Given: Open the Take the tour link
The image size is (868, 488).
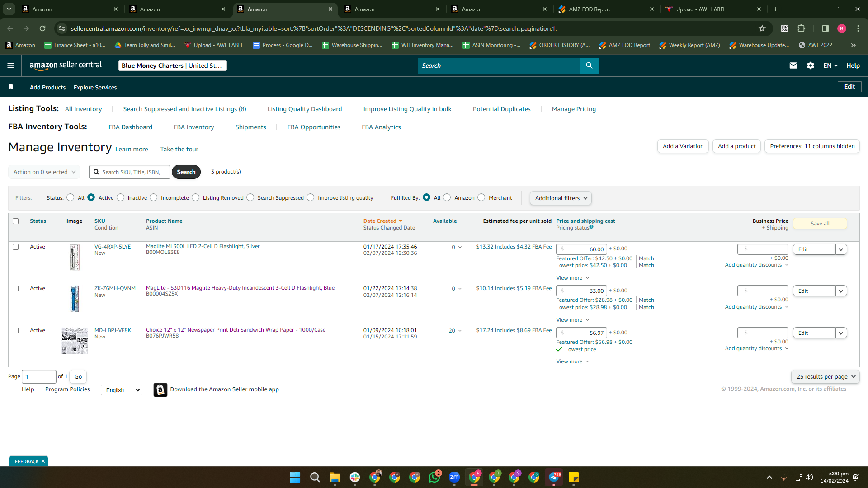Looking at the screenshot, I should [179, 149].
